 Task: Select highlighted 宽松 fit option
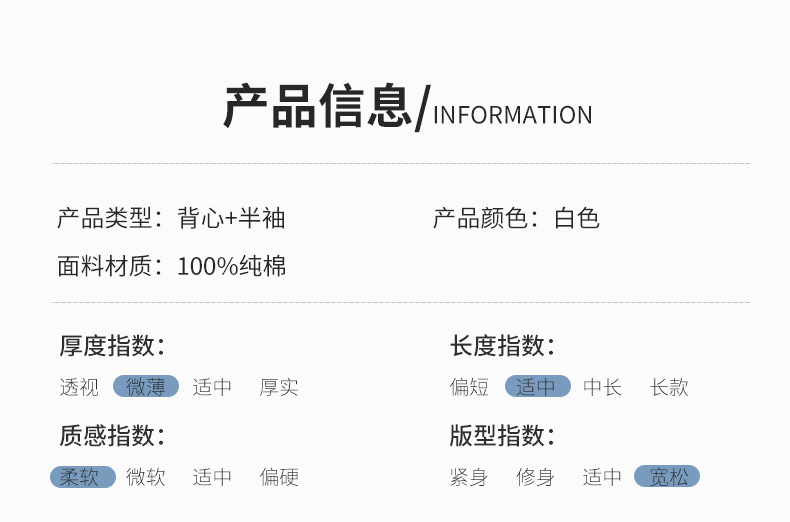pyautogui.click(x=667, y=477)
